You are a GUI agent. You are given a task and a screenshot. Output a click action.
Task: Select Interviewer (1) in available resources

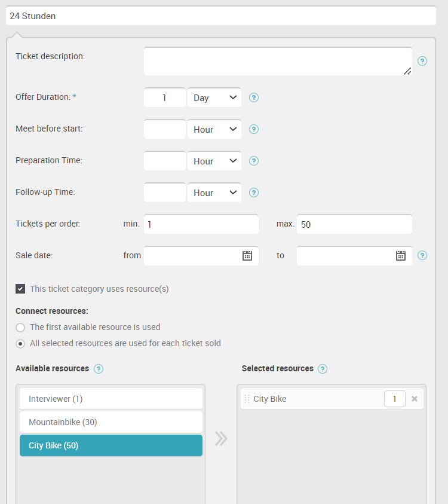[111, 399]
